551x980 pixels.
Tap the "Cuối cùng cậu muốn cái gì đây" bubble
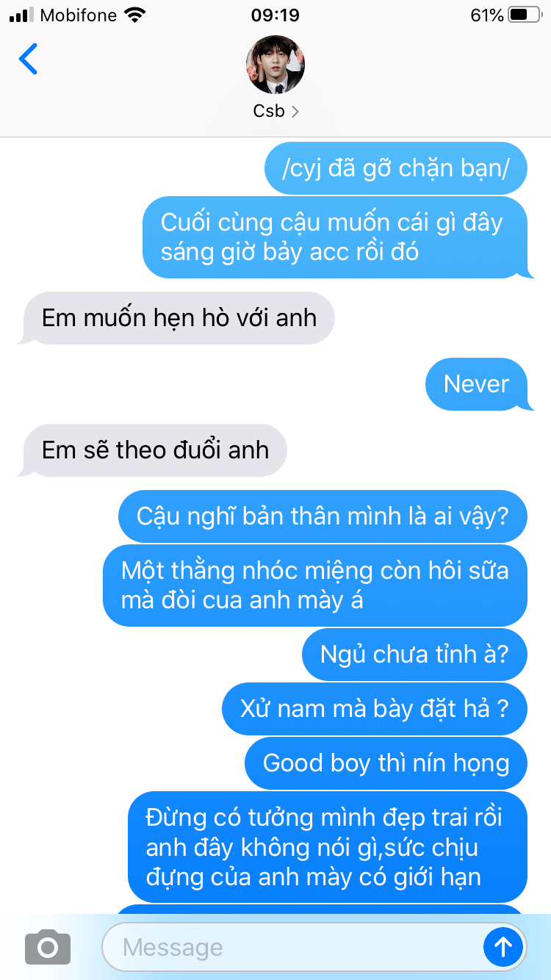(x=335, y=237)
